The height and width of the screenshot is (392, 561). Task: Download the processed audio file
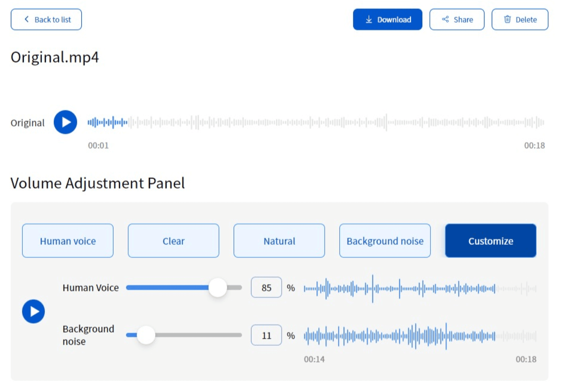(387, 19)
